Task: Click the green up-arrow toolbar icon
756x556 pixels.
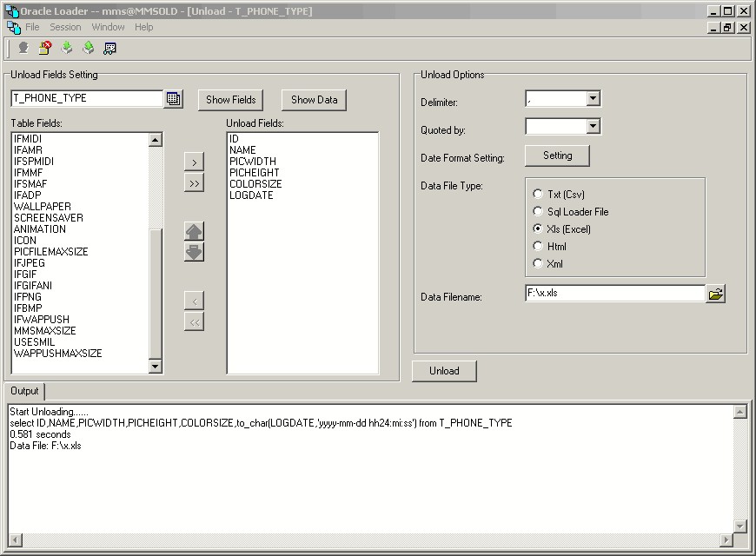Action: (x=89, y=49)
